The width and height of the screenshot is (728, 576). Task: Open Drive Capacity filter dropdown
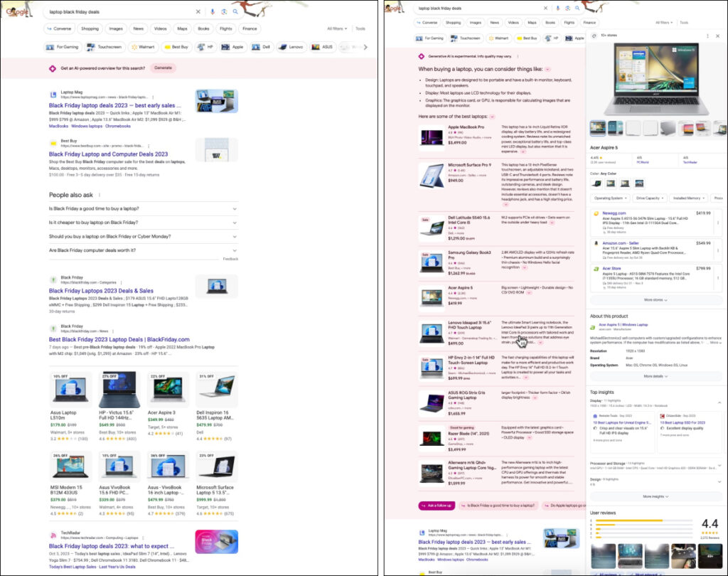(650, 198)
